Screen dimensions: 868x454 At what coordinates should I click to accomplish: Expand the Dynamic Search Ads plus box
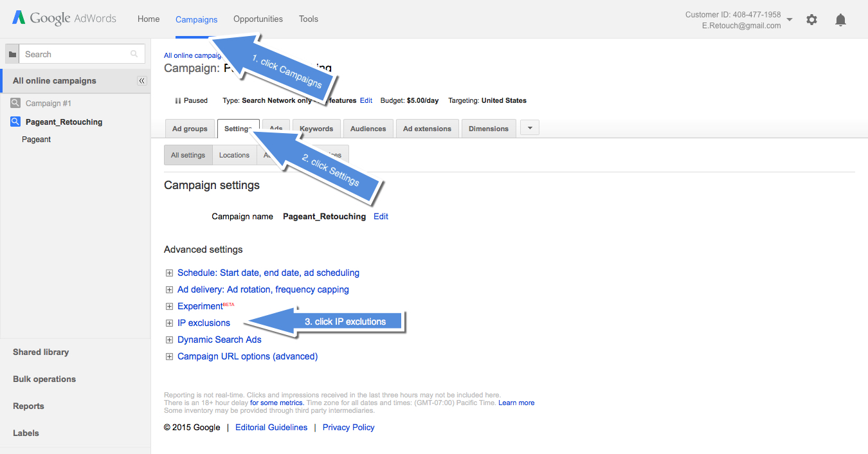point(169,340)
